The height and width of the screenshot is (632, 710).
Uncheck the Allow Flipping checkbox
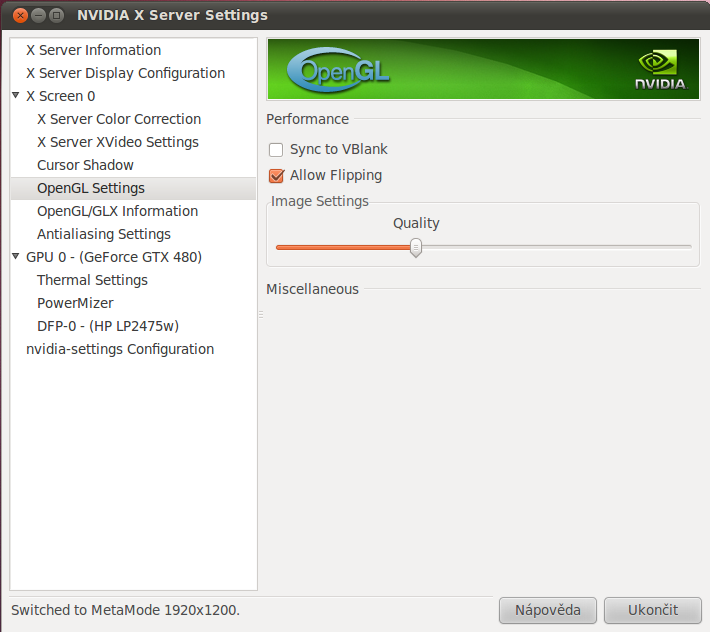276,176
